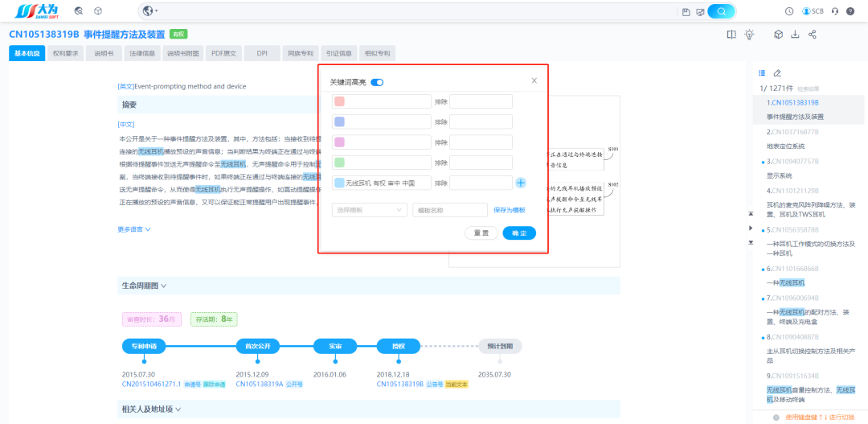Pick the light green color swatch
Image resolution: width=868 pixels, height=424 pixels.
(x=339, y=163)
